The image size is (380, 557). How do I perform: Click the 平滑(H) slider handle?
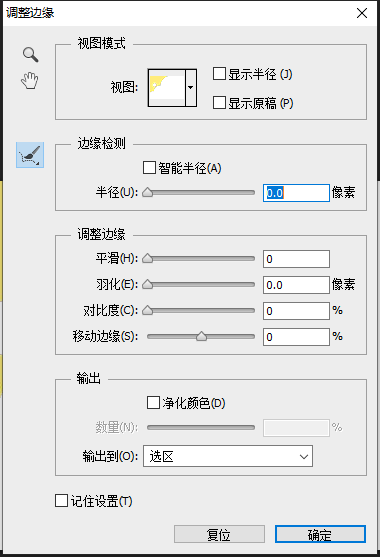coord(147,259)
